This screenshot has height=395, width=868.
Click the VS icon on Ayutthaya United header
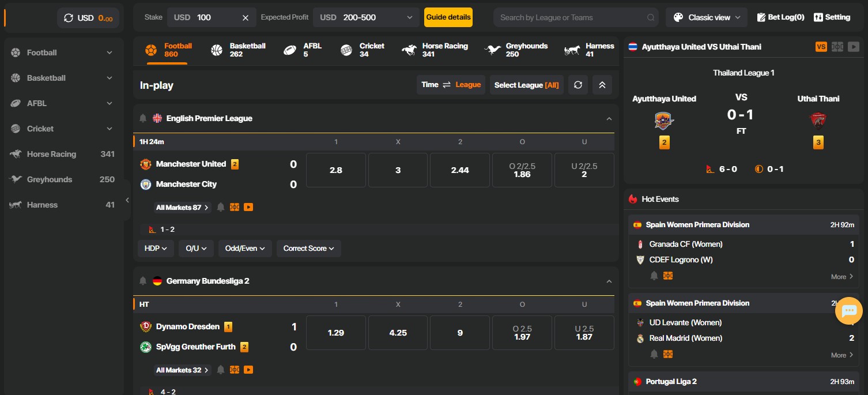[x=821, y=46]
